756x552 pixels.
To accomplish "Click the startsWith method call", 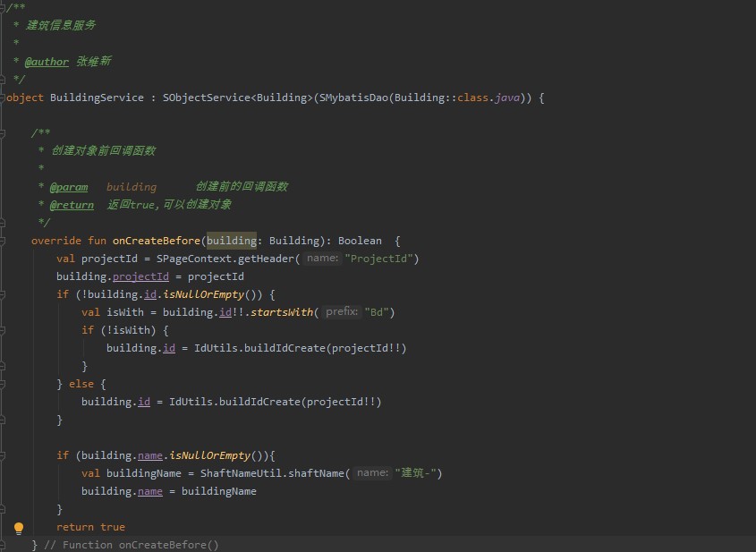I will 281,312.
